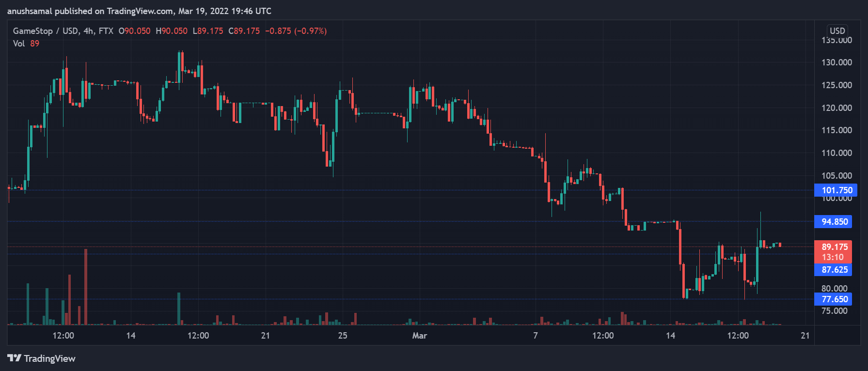Open the USD currency selector
868x371 pixels.
[x=837, y=31]
